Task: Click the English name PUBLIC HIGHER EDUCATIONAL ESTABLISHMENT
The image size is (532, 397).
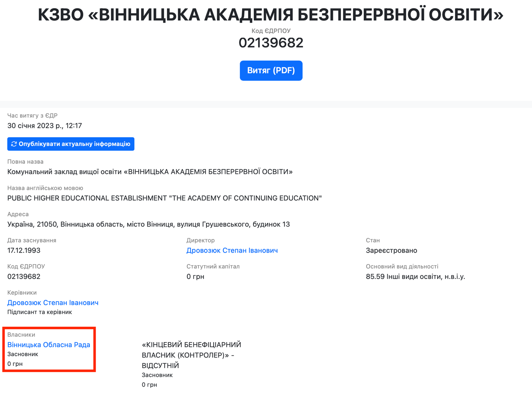Action: (164, 198)
